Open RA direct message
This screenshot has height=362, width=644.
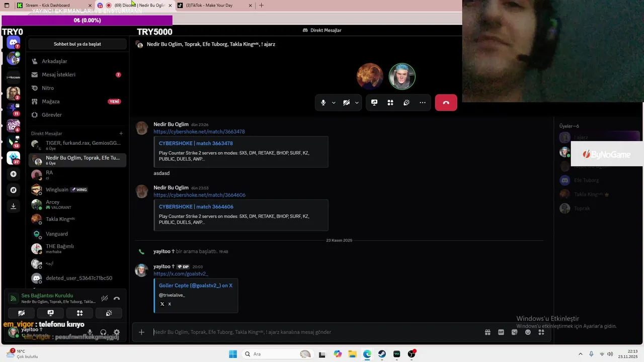(77, 175)
